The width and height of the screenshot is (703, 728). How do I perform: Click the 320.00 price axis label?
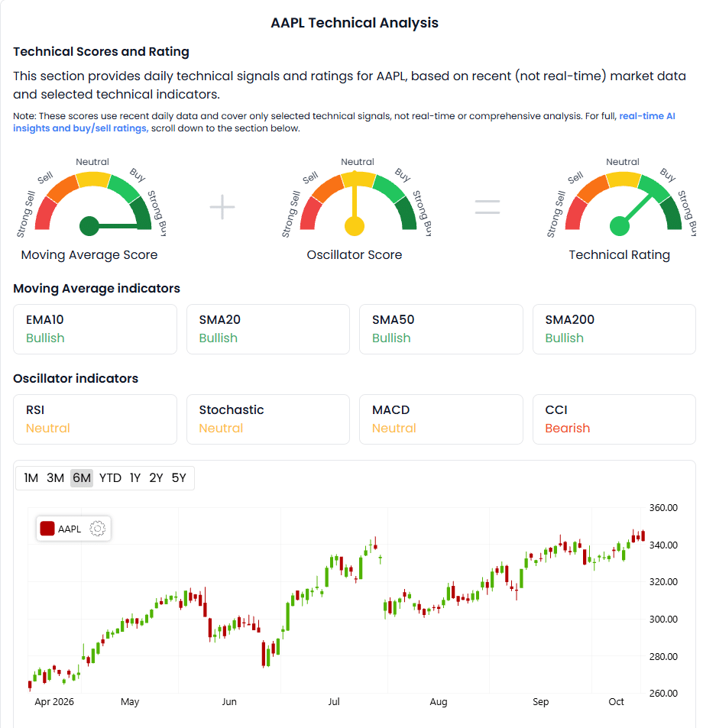coord(663,582)
